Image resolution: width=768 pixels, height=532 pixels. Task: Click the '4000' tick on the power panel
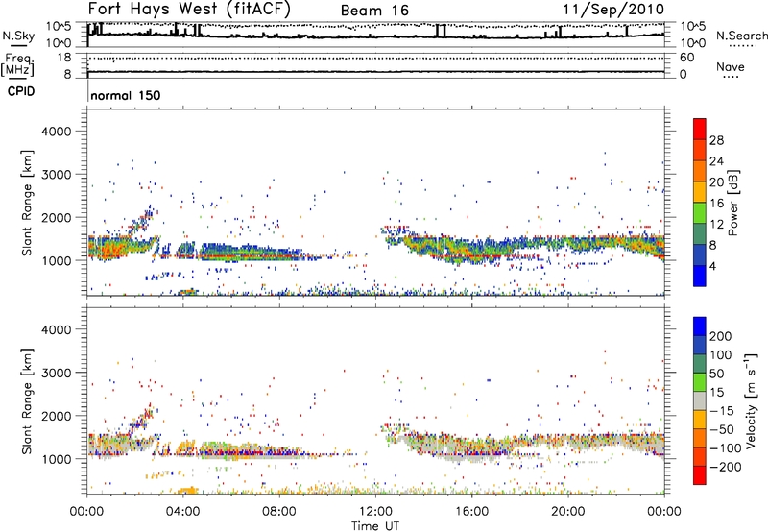coord(57,132)
